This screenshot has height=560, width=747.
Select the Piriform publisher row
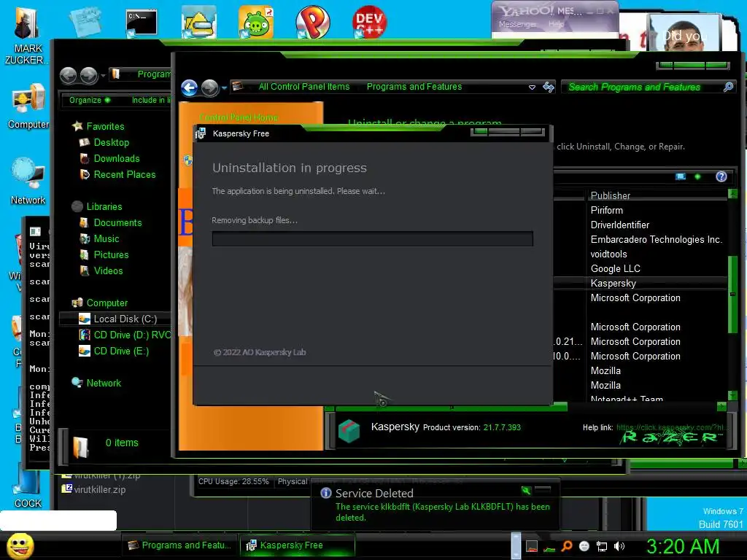tap(606, 211)
